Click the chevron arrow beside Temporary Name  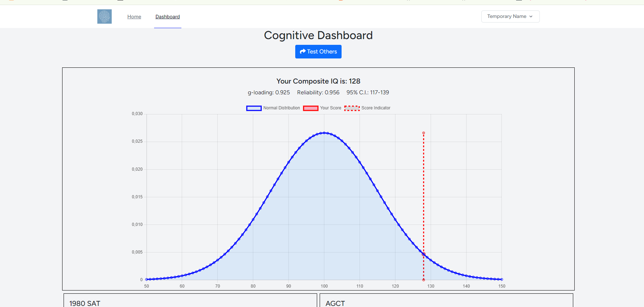(x=531, y=16)
